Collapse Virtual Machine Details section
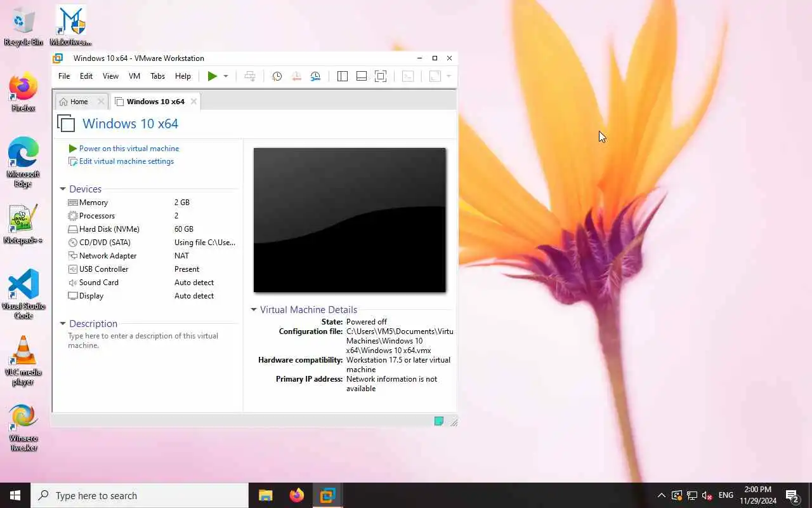This screenshot has width=812, height=508. tap(254, 310)
